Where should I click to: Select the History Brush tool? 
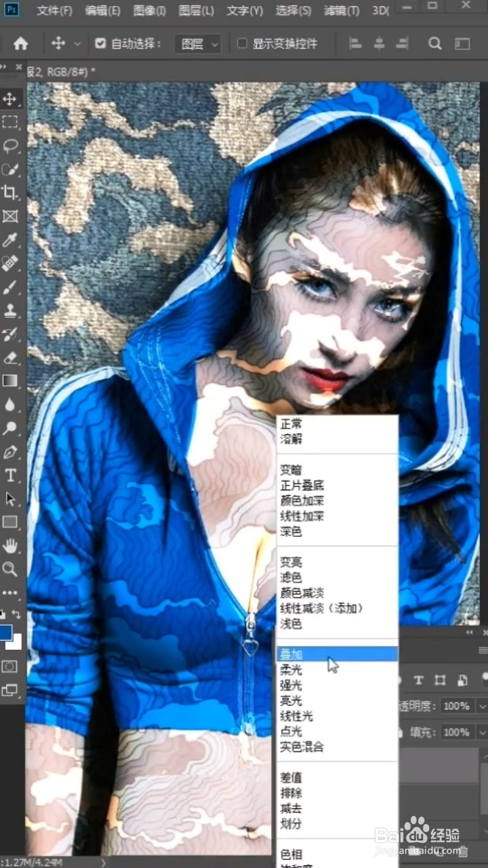(x=9, y=334)
